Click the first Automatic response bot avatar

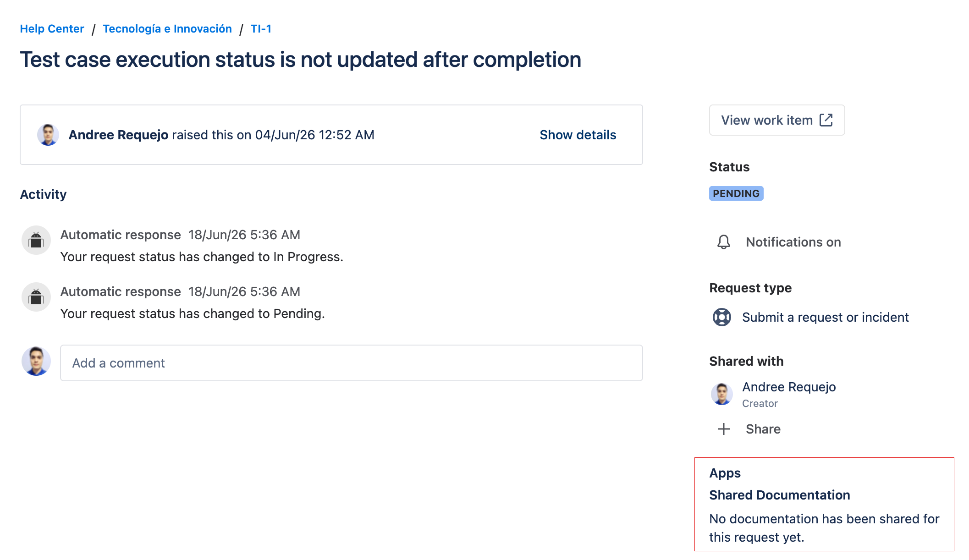[36, 240]
